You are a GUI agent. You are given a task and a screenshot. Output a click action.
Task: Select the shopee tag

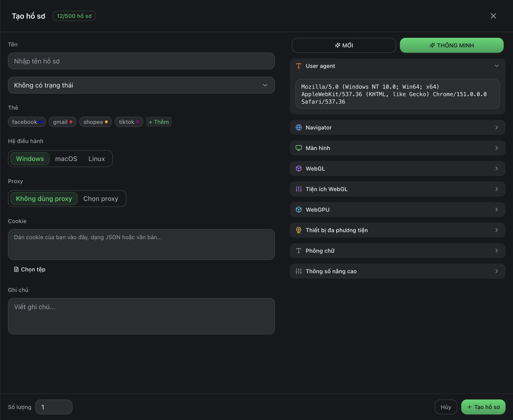96,122
